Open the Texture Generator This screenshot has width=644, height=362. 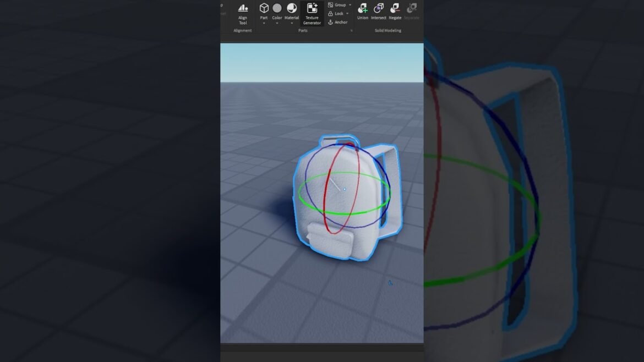tap(312, 13)
